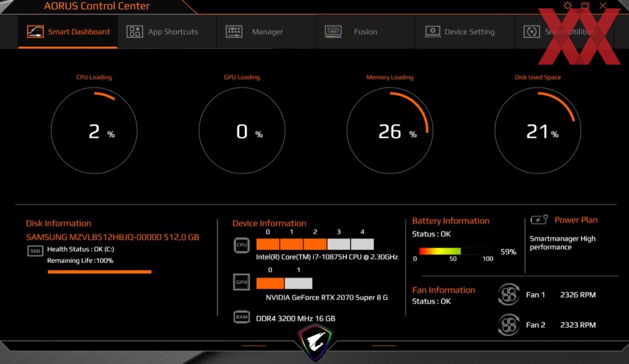Switch to the App Shortcuts tab
This screenshot has height=364, width=629.
pos(167,31)
